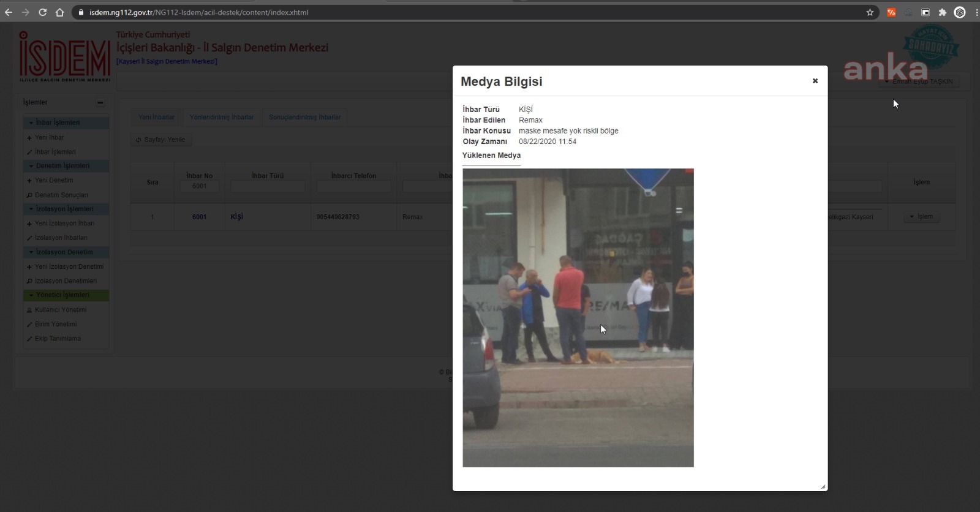The image size is (980, 512).
Task: Switch to the Yönlendirilmiş İhbarlar tab
Action: pos(222,117)
